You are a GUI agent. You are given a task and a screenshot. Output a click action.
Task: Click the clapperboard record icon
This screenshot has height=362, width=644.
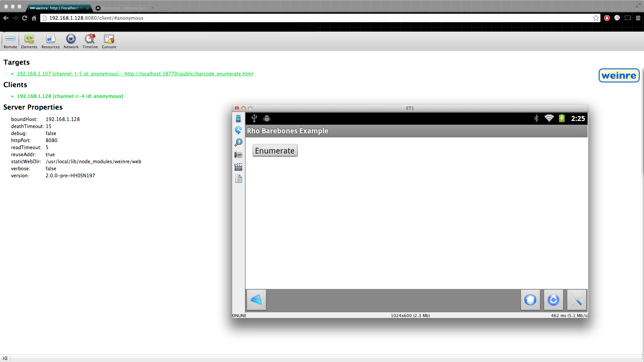click(x=238, y=167)
